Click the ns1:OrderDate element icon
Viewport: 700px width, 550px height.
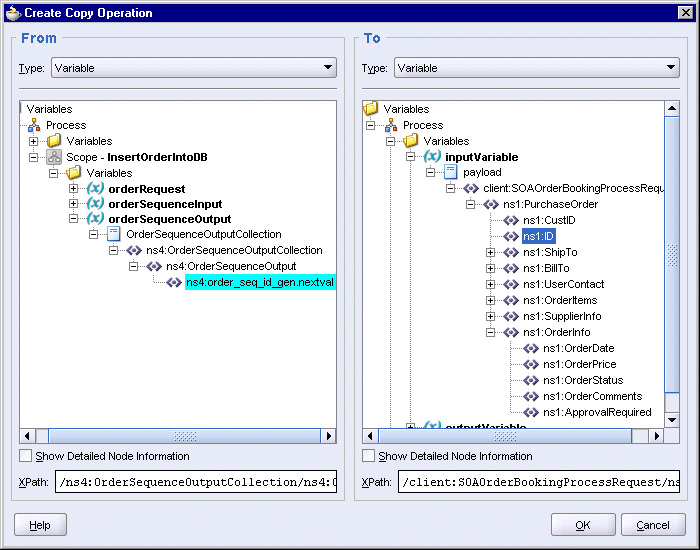pyautogui.click(x=531, y=348)
